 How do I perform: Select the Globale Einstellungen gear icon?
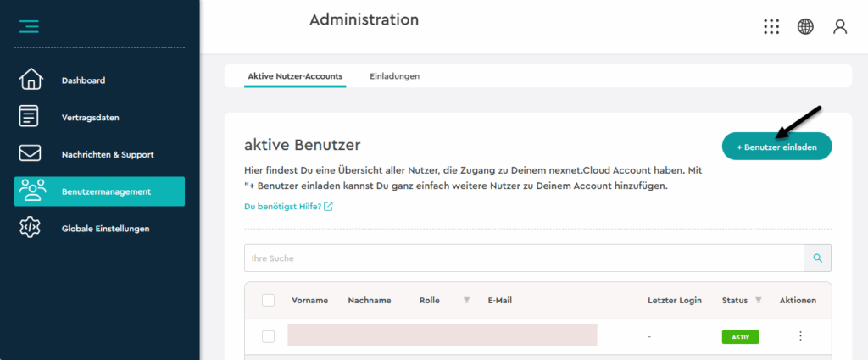(x=31, y=229)
